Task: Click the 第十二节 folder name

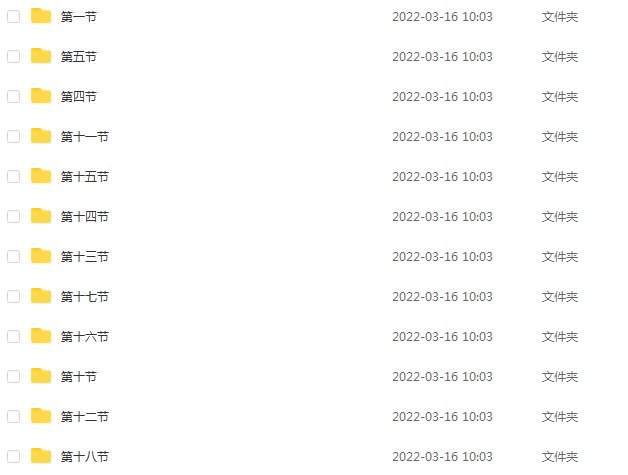Action: (85, 417)
